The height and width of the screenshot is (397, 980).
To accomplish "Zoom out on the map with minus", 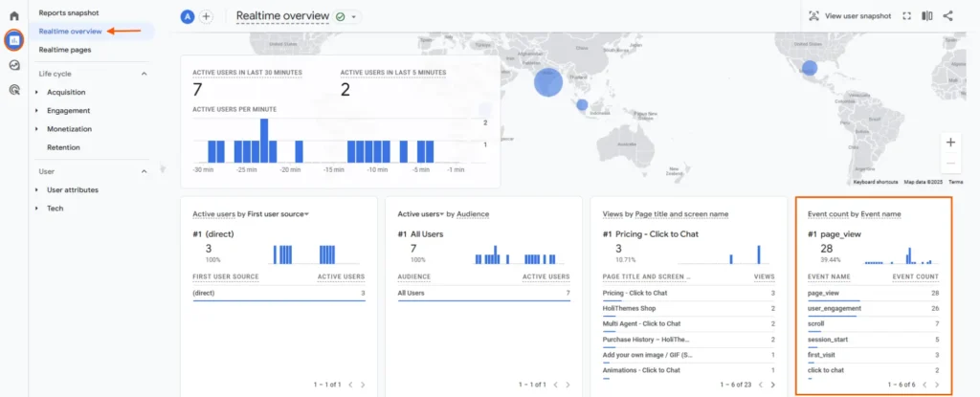I will (x=950, y=164).
